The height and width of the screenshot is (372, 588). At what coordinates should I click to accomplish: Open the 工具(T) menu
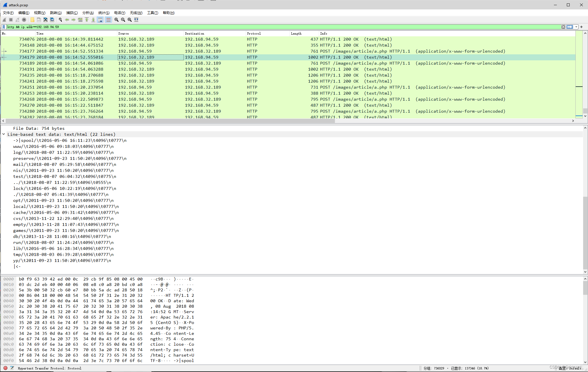[153, 13]
